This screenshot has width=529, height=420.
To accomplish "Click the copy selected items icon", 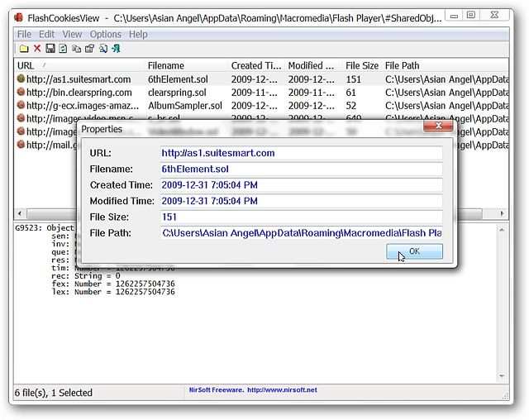I will pos(76,49).
